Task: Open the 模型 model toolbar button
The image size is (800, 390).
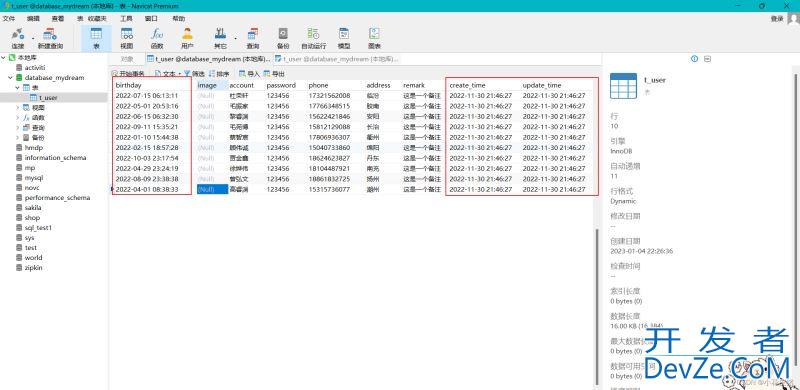Action: click(344, 38)
